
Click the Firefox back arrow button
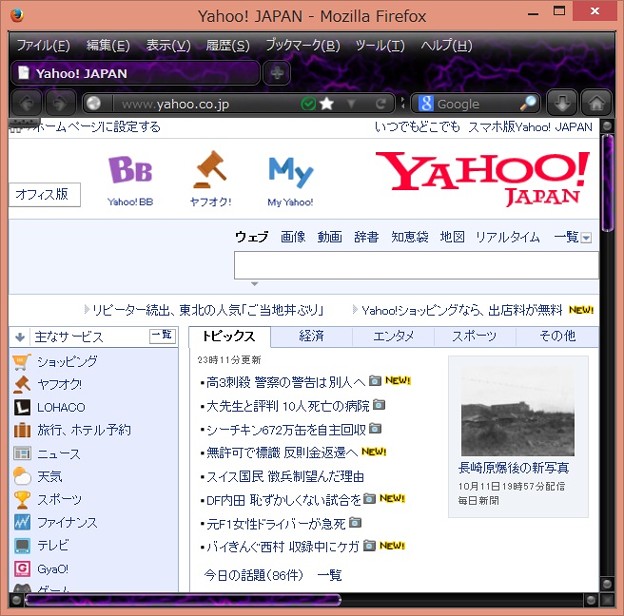[27, 104]
